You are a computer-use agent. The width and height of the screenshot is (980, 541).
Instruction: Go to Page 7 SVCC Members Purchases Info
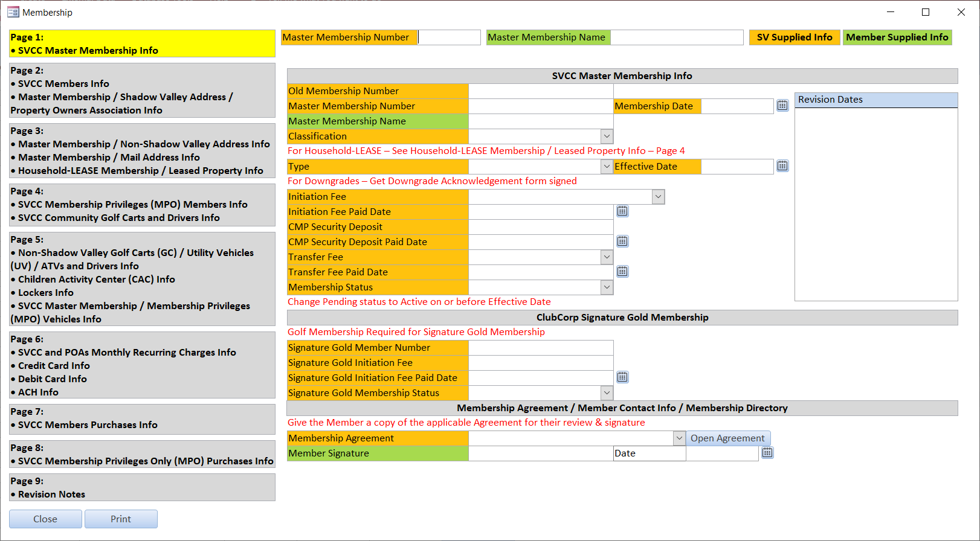point(142,419)
